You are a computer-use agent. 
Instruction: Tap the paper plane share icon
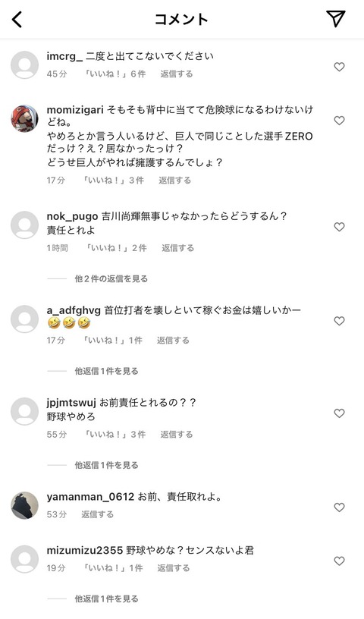click(x=336, y=18)
